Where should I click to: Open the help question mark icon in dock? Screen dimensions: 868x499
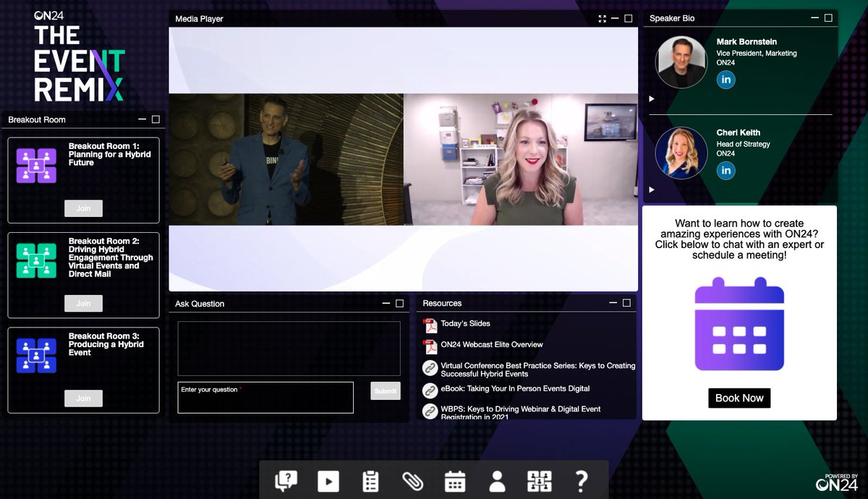(582, 481)
